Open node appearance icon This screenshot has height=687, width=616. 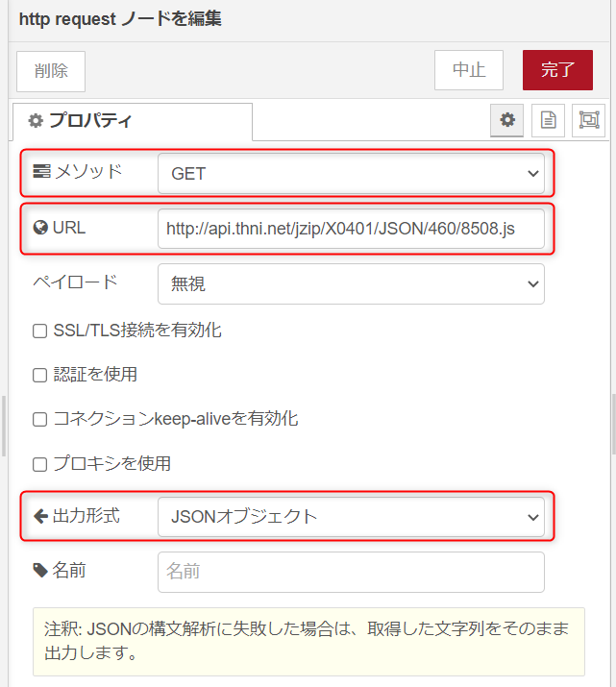point(589,120)
